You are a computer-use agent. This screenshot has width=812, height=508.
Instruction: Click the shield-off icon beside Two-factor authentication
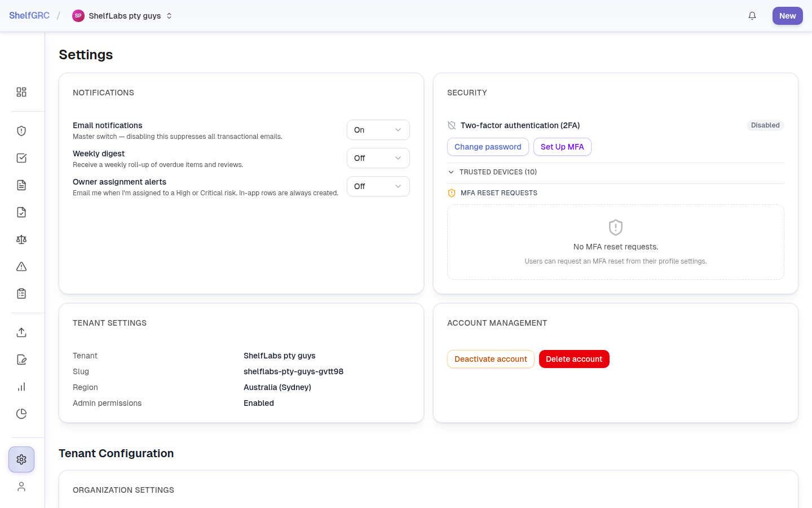(452, 125)
